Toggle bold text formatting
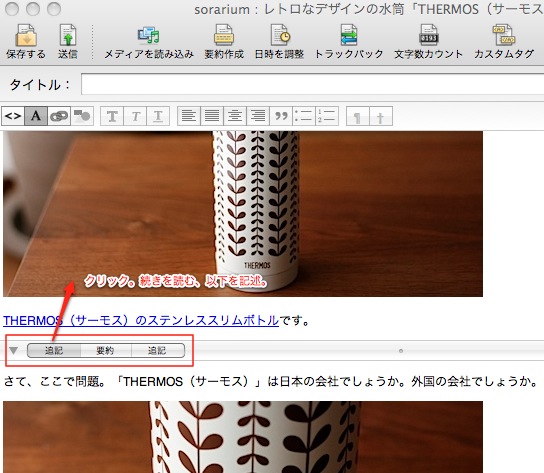Image resolution: width=544 pixels, height=473 pixels. (x=112, y=116)
